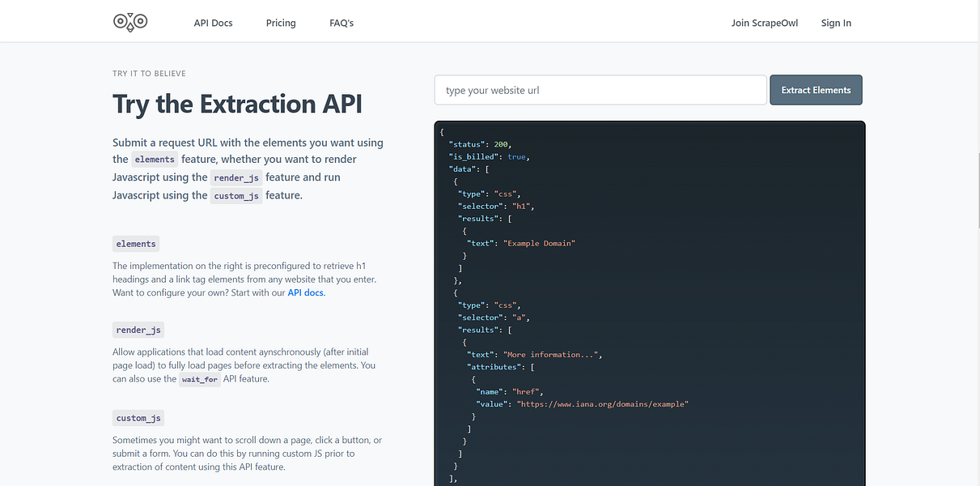Click the "selector": "a" line

click(494, 318)
